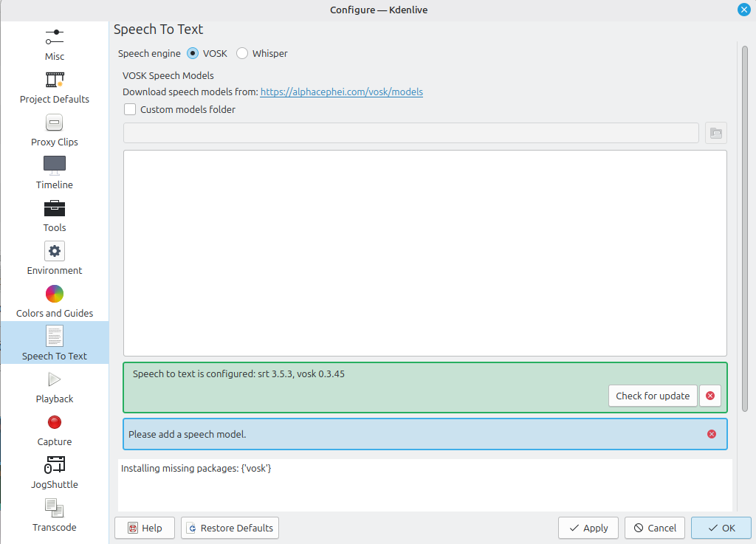Select the Proxy Clips section icon
Image resolution: width=756 pixels, height=544 pixels.
pyautogui.click(x=55, y=123)
